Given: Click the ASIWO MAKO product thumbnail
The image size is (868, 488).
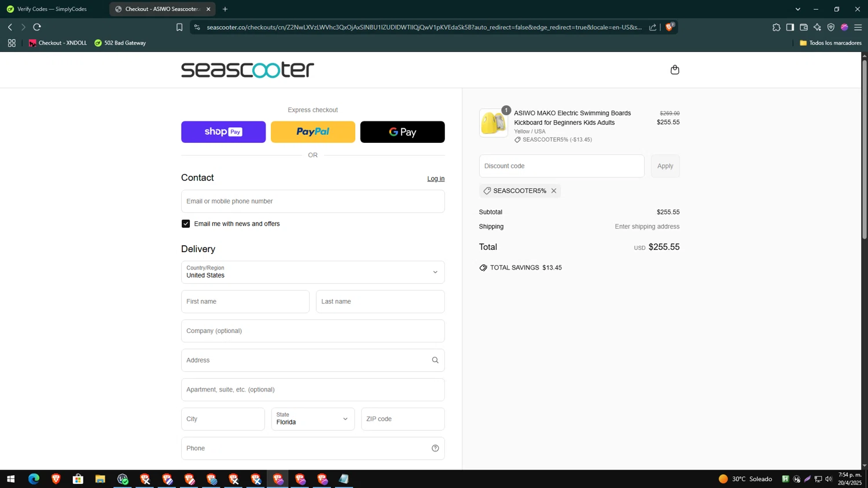Looking at the screenshot, I should pyautogui.click(x=494, y=123).
